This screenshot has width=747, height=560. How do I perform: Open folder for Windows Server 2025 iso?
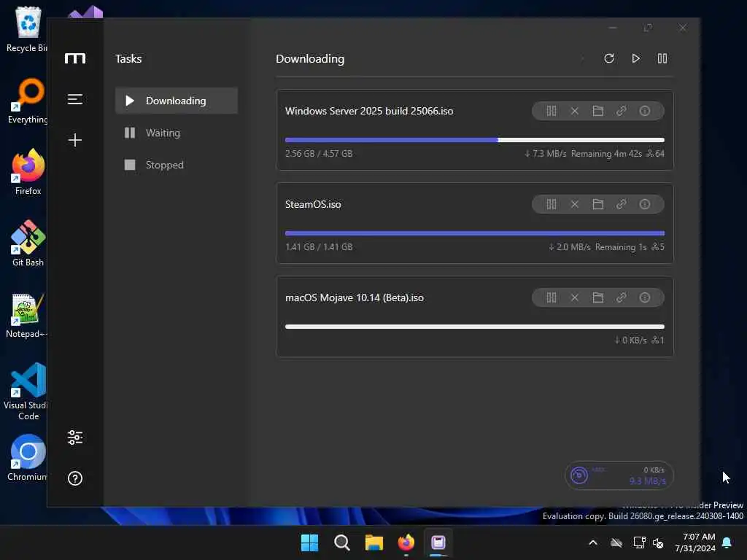coord(598,111)
